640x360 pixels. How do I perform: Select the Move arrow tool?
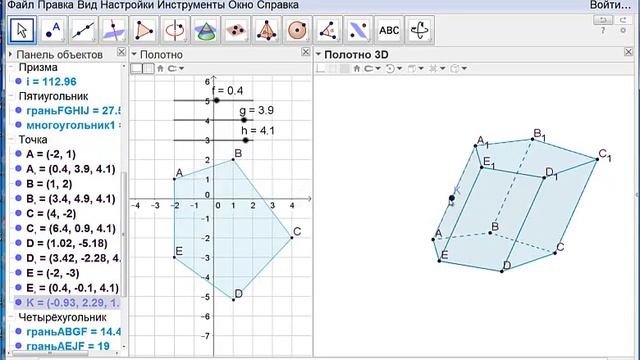(22, 30)
